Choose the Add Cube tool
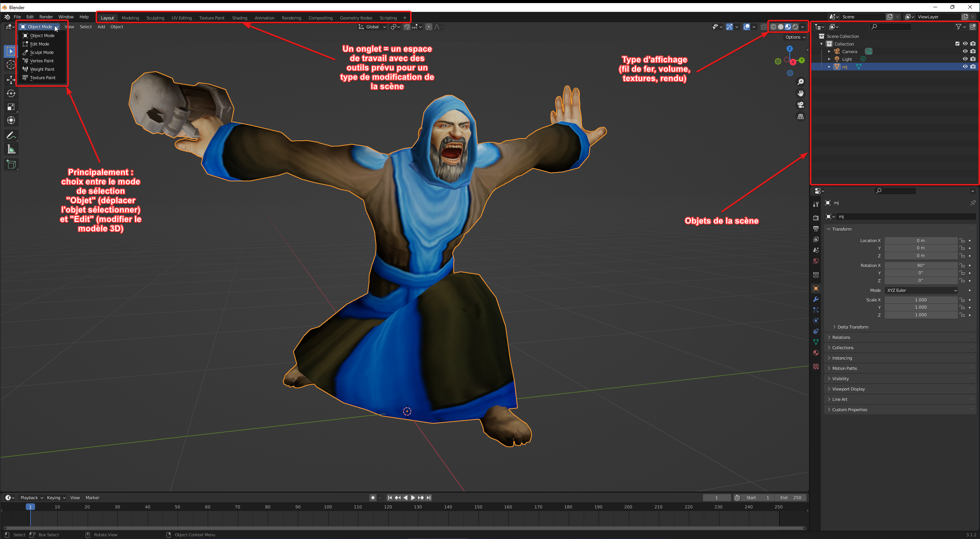 [x=11, y=165]
